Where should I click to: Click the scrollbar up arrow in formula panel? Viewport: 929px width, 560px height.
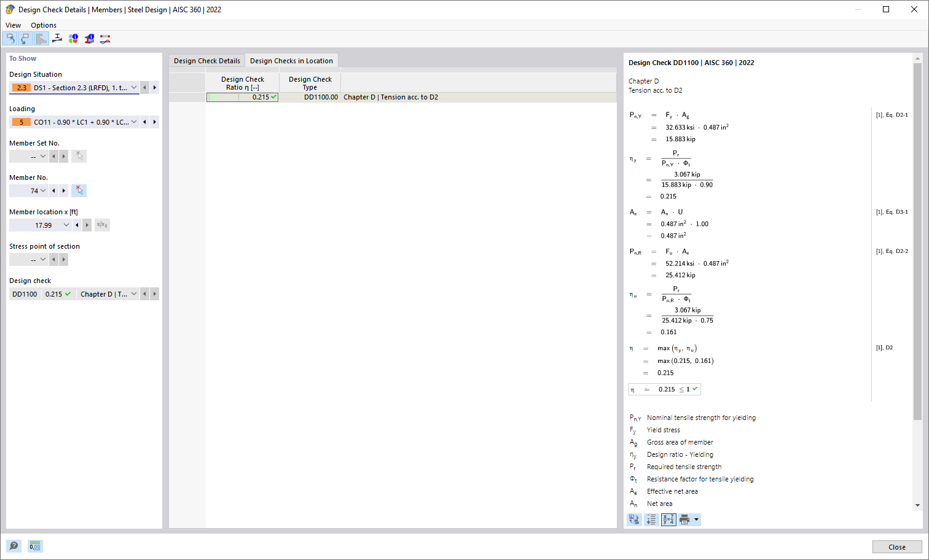(917, 59)
